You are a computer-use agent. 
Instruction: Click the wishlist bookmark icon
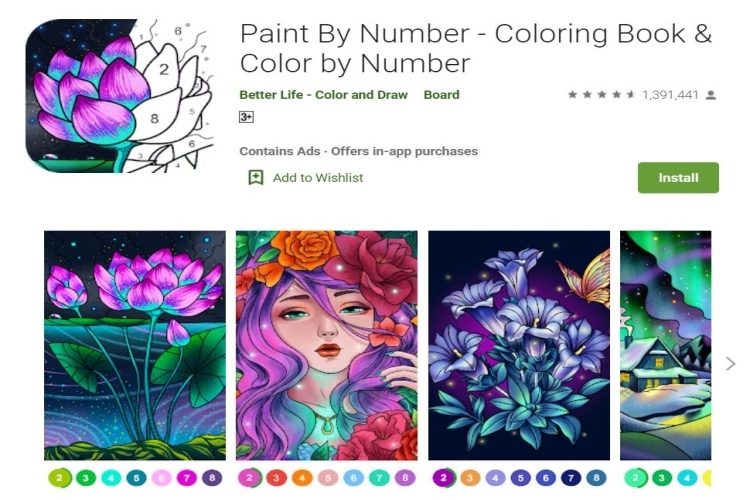tap(256, 178)
